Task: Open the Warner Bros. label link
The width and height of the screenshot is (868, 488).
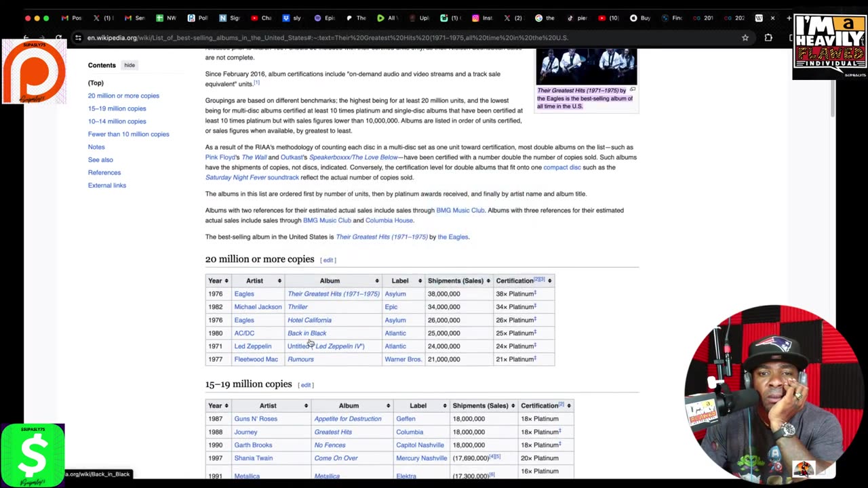Action: click(x=403, y=359)
